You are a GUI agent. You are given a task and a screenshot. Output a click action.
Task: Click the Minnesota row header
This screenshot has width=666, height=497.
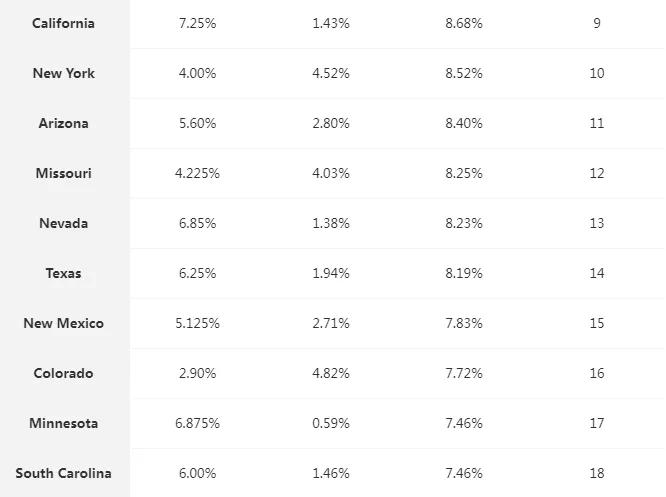(x=63, y=423)
